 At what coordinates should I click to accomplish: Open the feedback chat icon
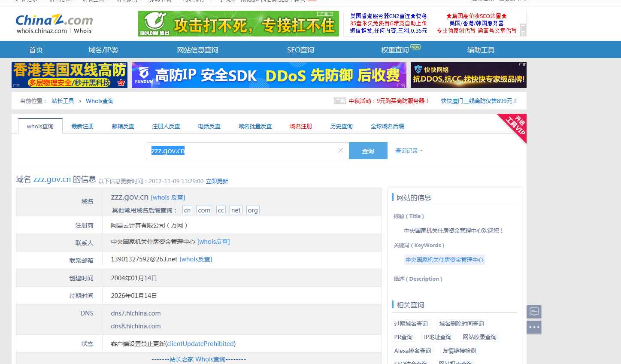coord(534,311)
